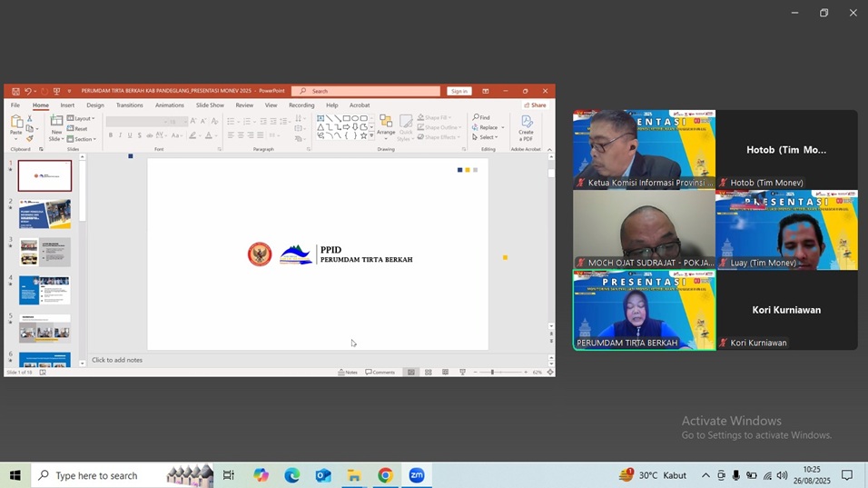Image resolution: width=868 pixels, height=488 pixels.
Task: Select the triangle shape
Action: click(321, 127)
